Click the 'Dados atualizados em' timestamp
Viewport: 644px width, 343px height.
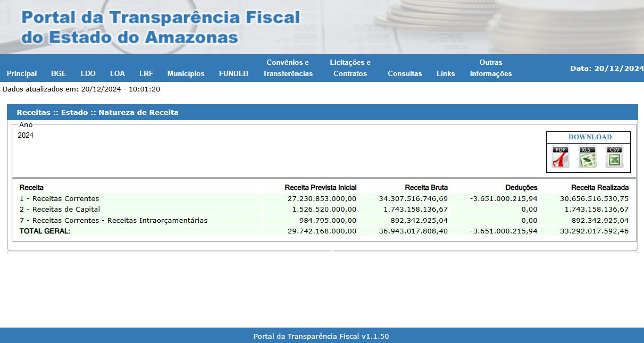(81, 89)
